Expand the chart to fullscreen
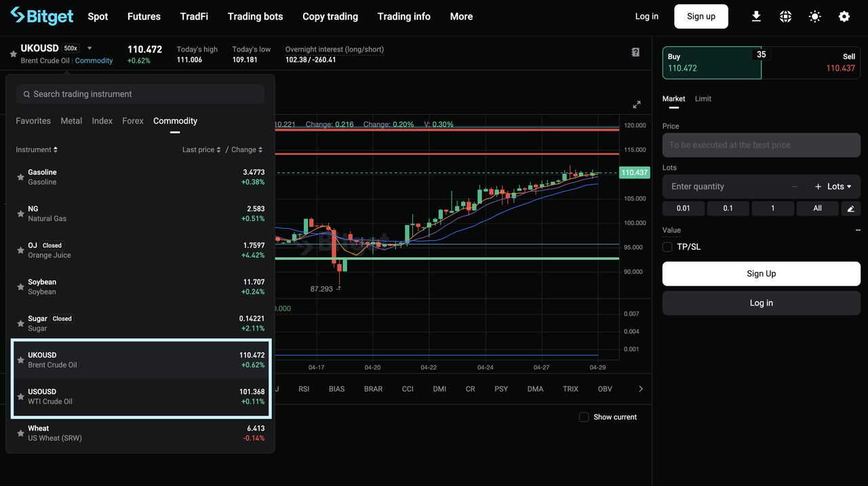Screen dimensions: 868x486 [x=637, y=105]
